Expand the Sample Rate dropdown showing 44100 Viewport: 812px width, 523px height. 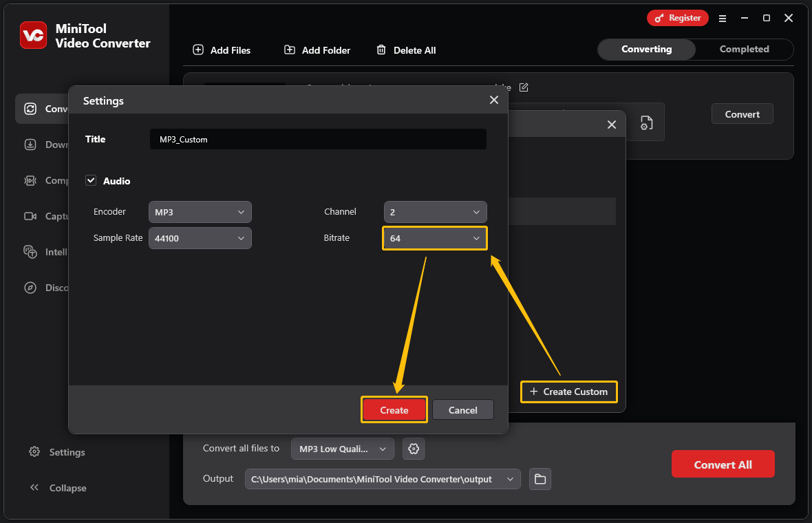point(200,238)
